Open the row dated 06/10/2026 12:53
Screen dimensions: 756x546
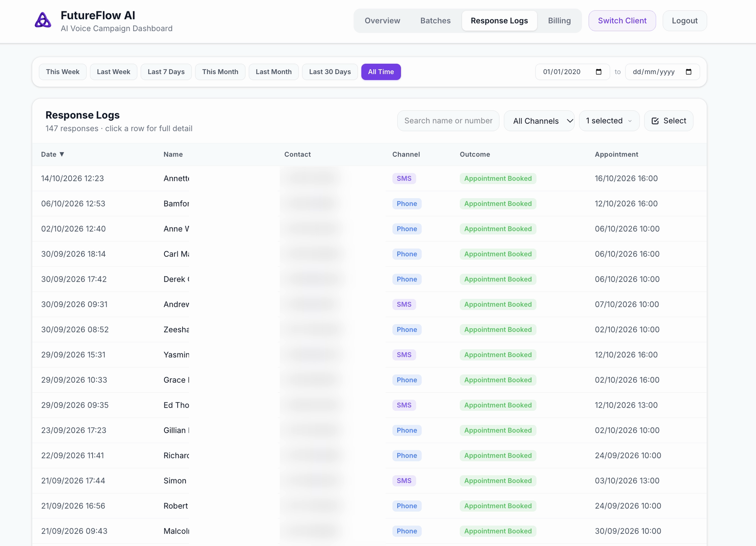369,204
